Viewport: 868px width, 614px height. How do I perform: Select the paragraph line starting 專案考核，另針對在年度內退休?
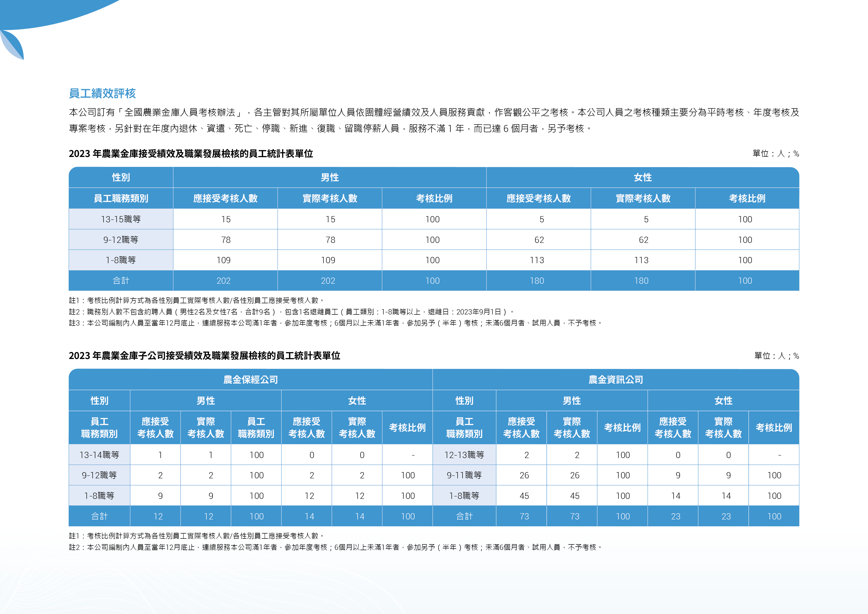click(x=330, y=129)
